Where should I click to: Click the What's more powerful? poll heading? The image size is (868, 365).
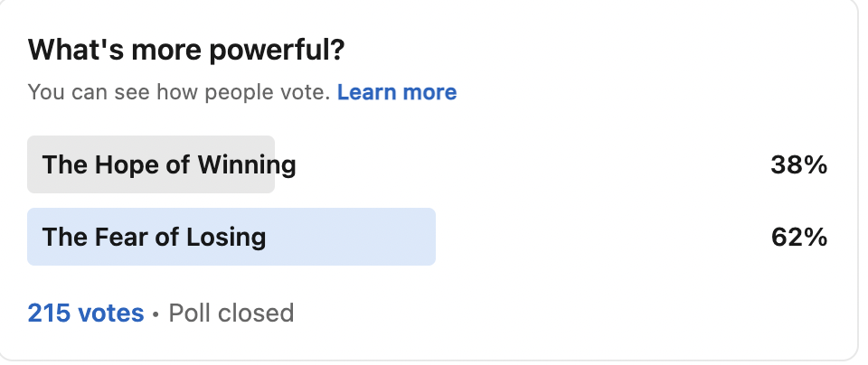pos(186,51)
